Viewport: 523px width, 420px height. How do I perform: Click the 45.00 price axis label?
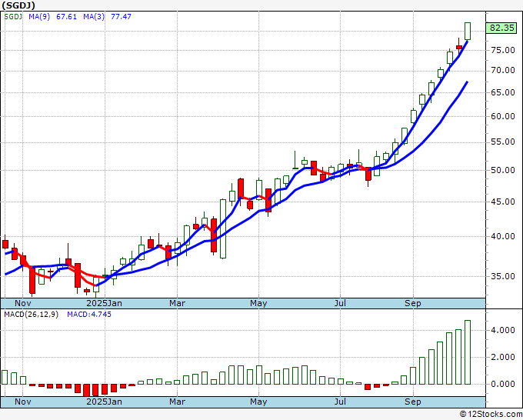pos(503,202)
